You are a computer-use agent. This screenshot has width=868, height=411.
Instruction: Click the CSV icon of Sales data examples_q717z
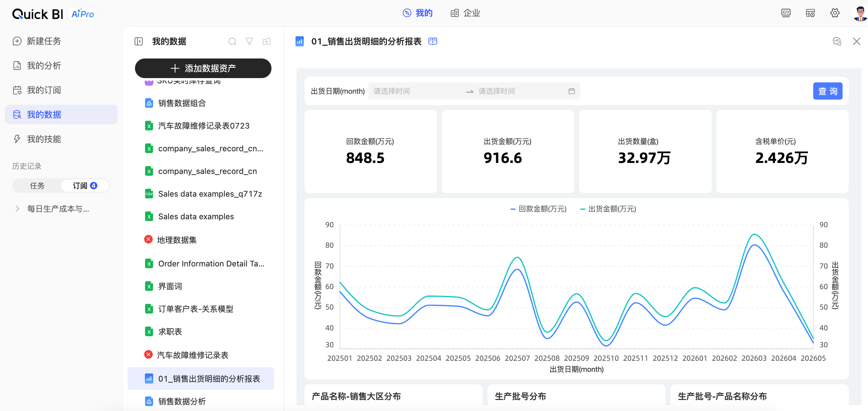coord(149,194)
